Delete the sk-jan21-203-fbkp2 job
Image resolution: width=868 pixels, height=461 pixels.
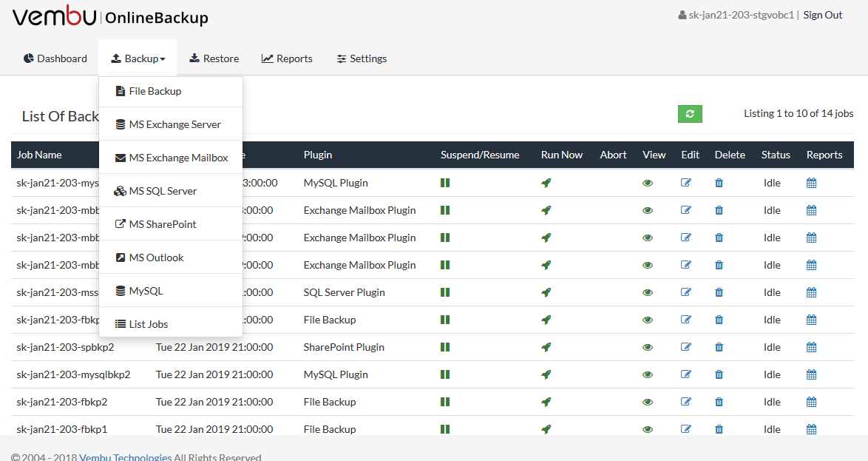719,403
